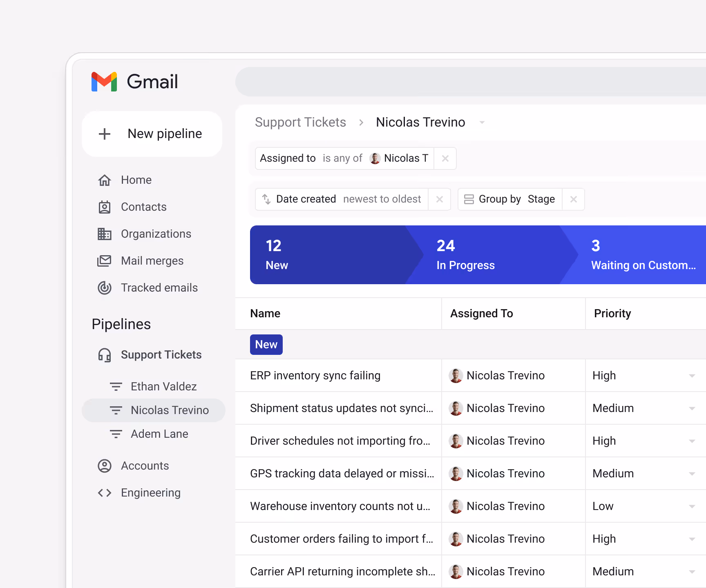The width and height of the screenshot is (706, 588).
Task: Click the New pipeline button
Action: (x=152, y=134)
